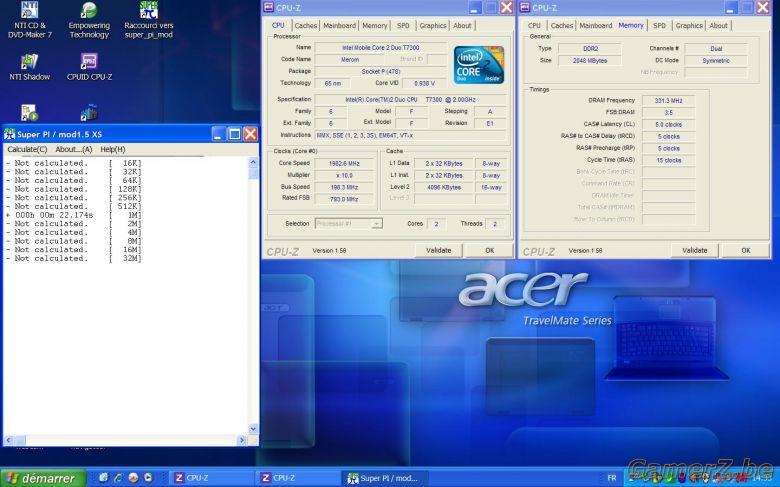Open the About...(A) menu in Super PI
Viewport: 780px width, 487px height.
[74, 149]
